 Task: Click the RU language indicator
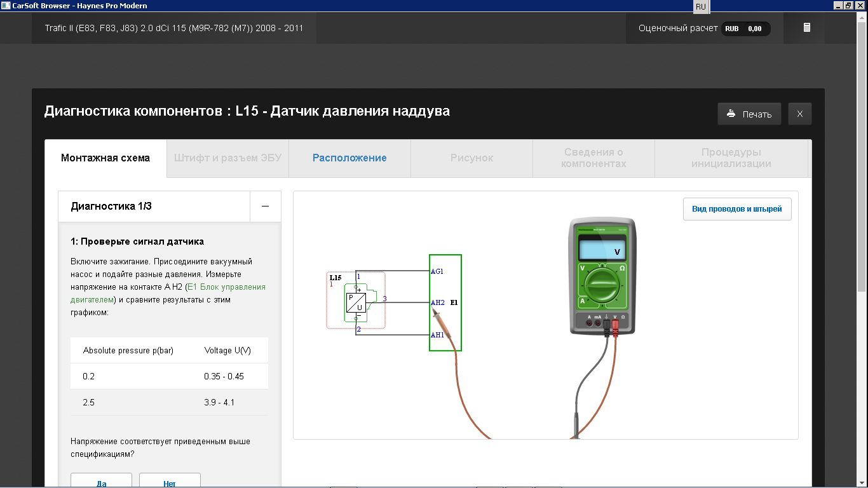tap(701, 6)
